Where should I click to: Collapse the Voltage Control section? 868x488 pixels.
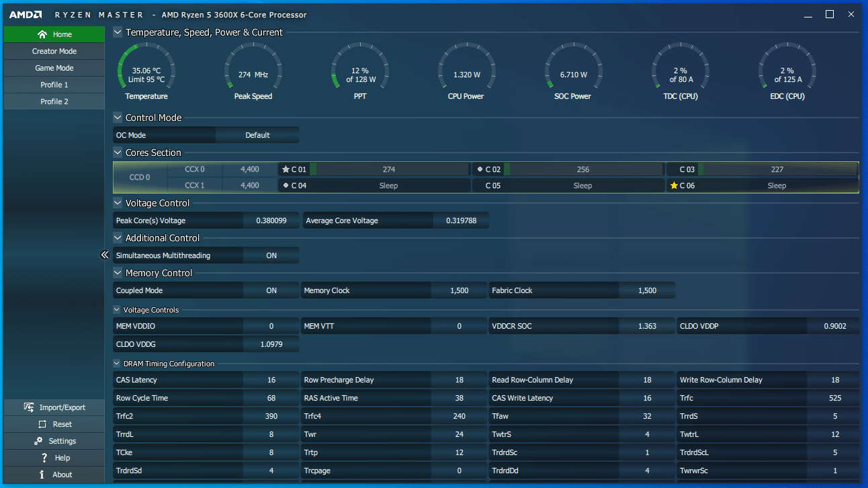tap(118, 203)
